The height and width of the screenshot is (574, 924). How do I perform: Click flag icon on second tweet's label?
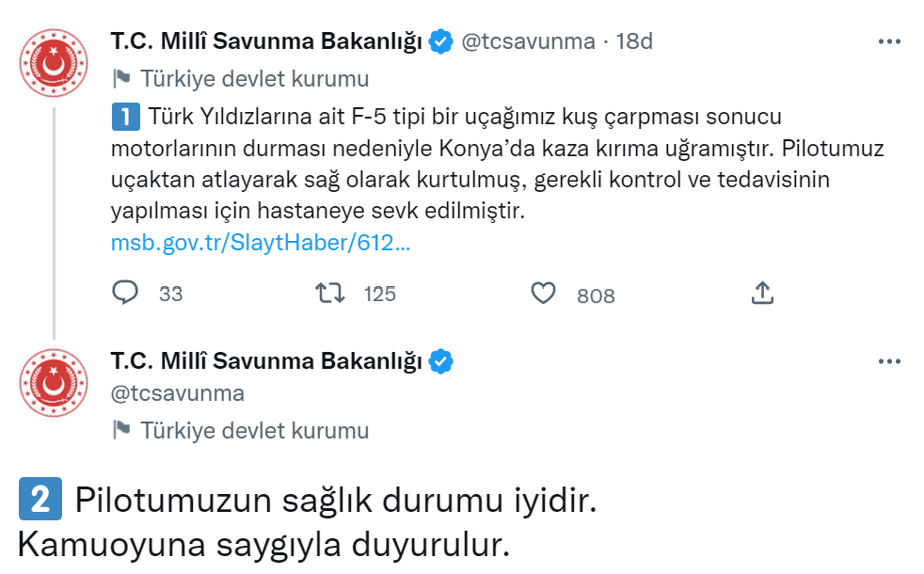coord(121,430)
